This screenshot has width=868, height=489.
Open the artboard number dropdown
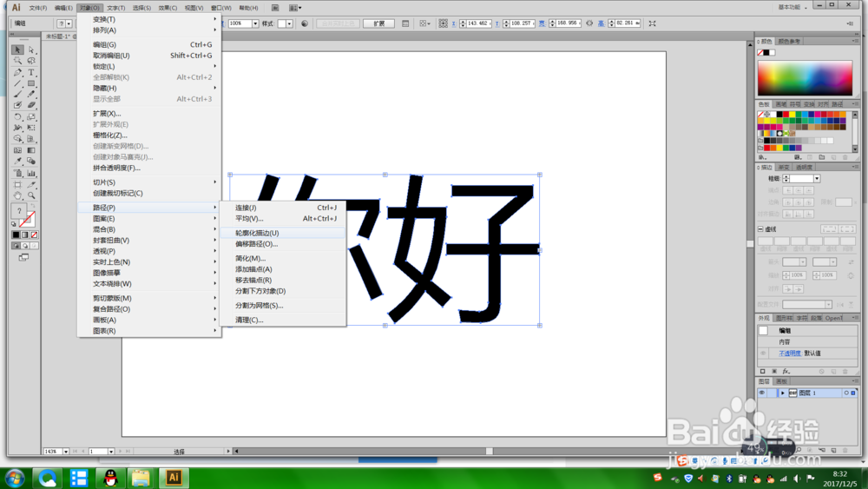pos(111,452)
